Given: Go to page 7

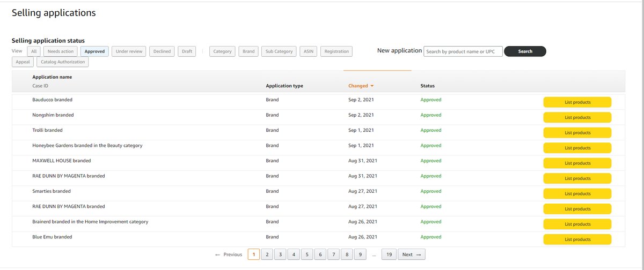Looking at the screenshot, I should [x=334, y=254].
